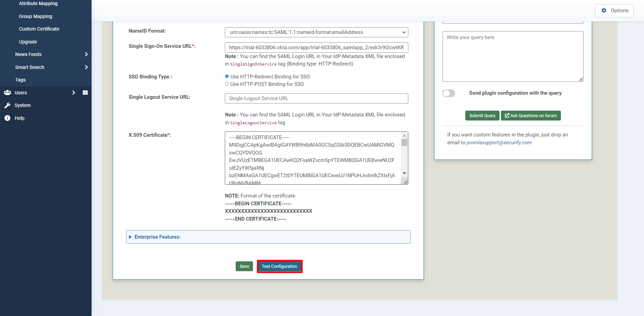Click the Options gear icon
The height and width of the screenshot is (316, 644).
(604, 11)
